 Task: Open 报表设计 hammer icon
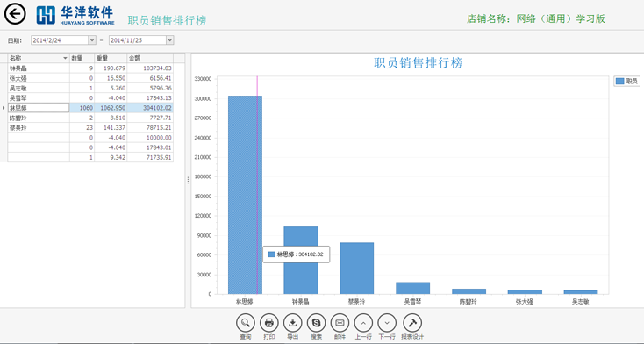pos(412,323)
